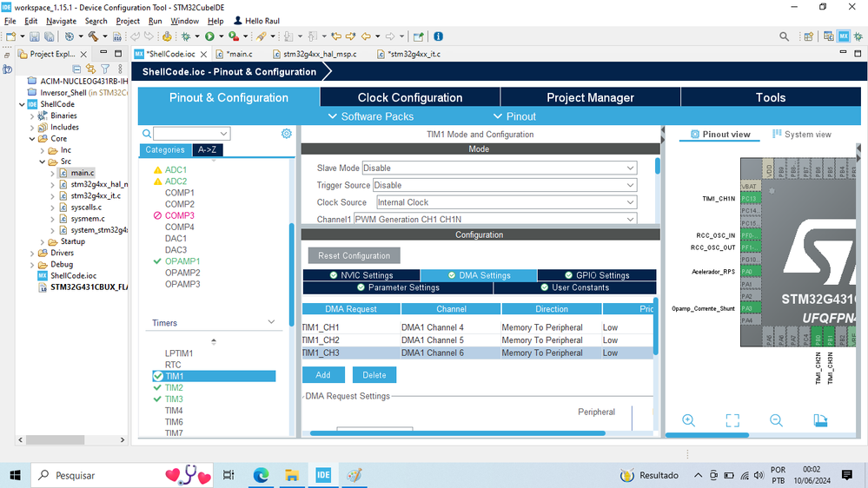Switch to System view
868x488 pixels.
[802, 134]
